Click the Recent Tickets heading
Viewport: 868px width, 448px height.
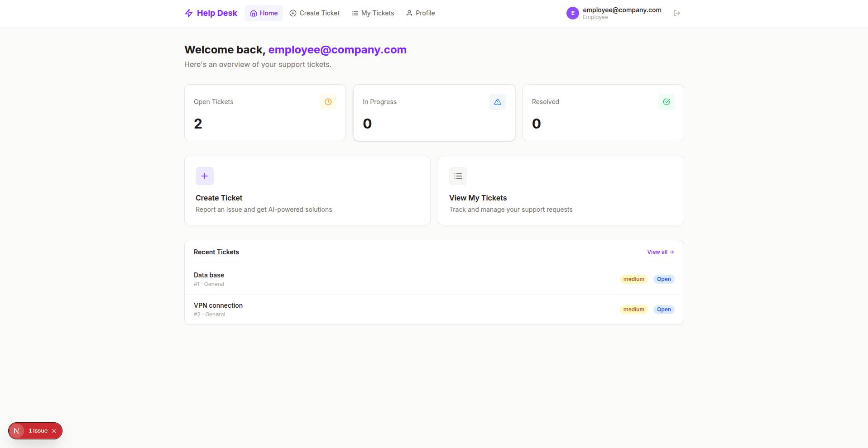click(x=216, y=252)
